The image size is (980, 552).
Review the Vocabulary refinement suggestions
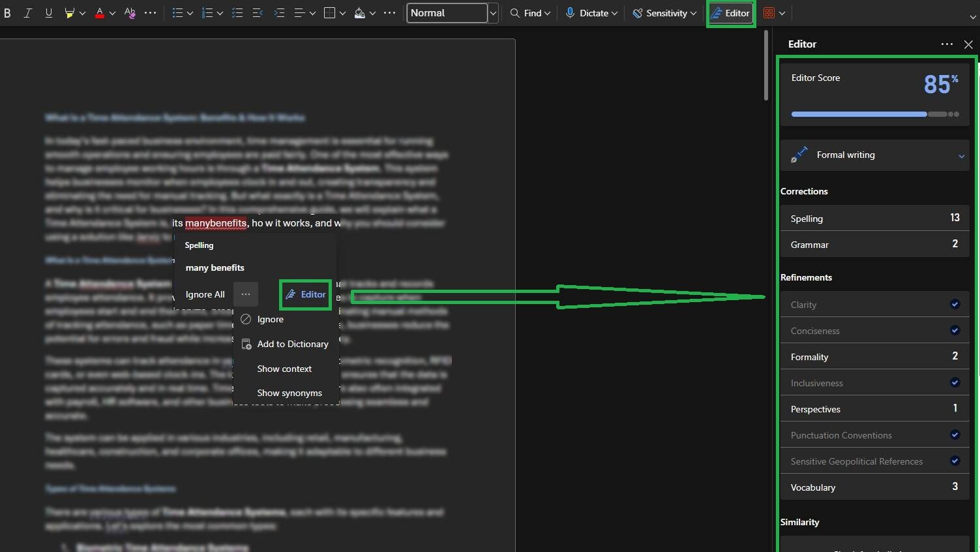874,487
